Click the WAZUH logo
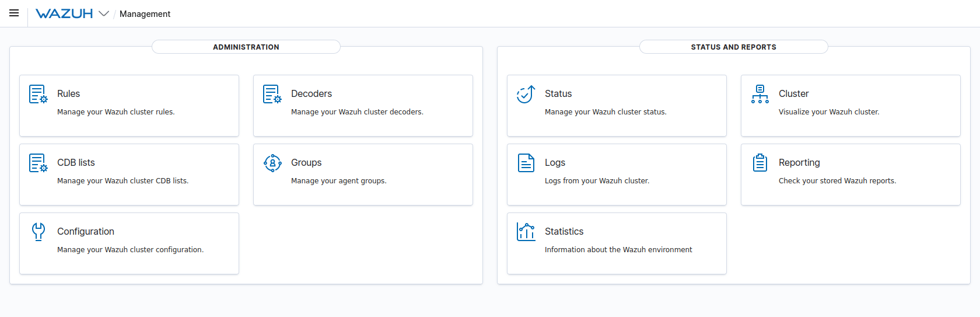The width and height of the screenshot is (980, 317). (64, 14)
